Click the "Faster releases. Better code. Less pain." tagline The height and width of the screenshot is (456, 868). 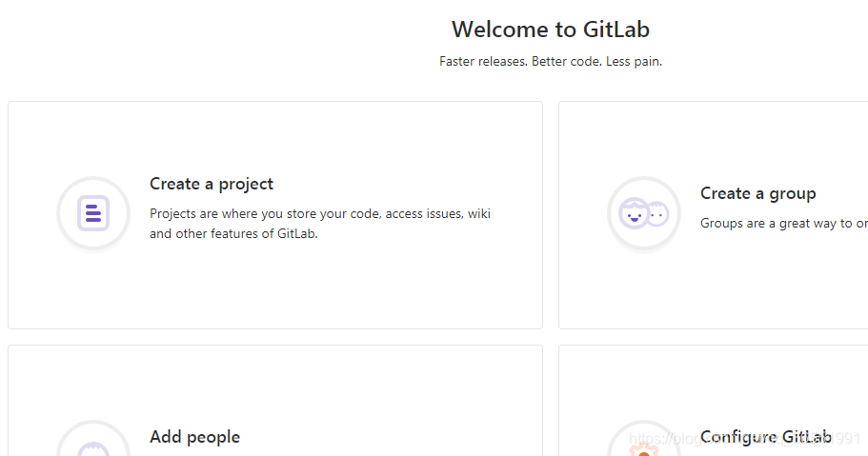click(x=551, y=62)
